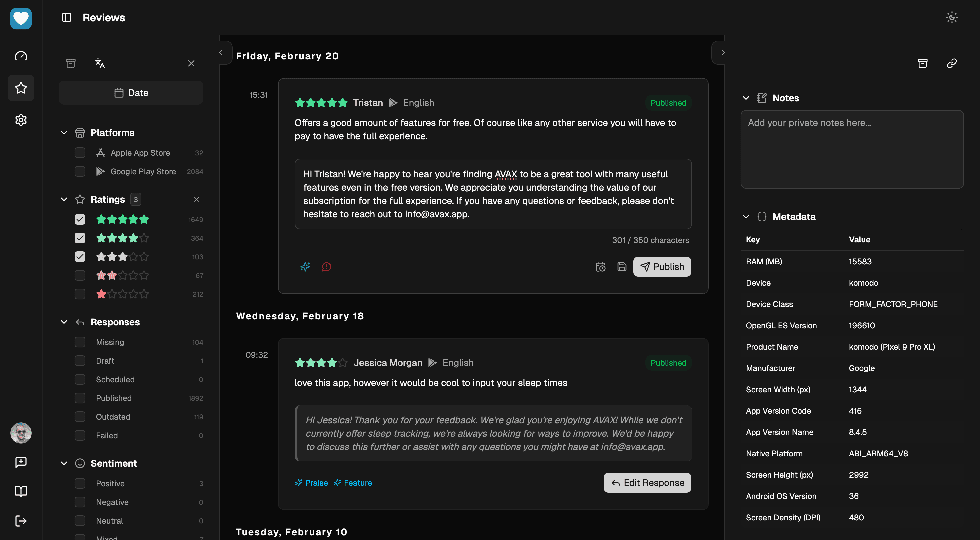
Task: Open the translate reviews filter
Action: [100, 63]
